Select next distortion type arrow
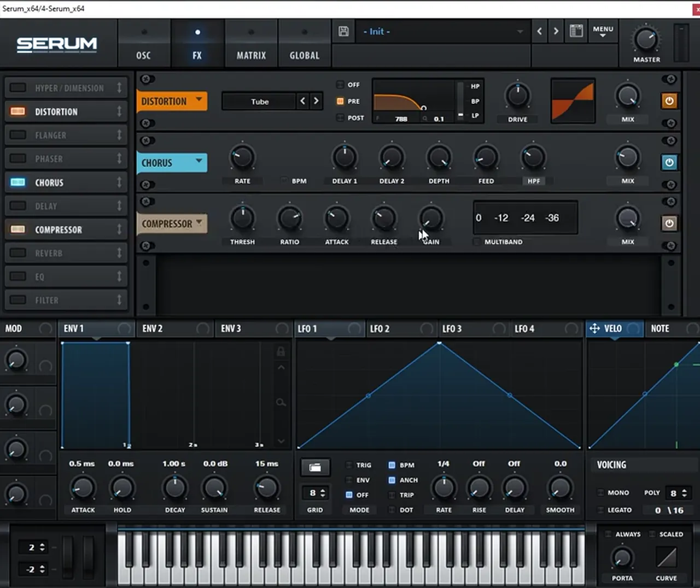The image size is (700, 588). tap(316, 101)
